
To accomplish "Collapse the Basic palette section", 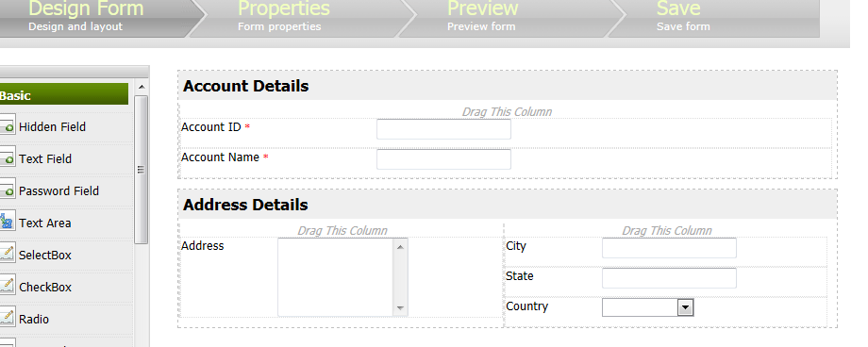I will (x=63, y=94).
